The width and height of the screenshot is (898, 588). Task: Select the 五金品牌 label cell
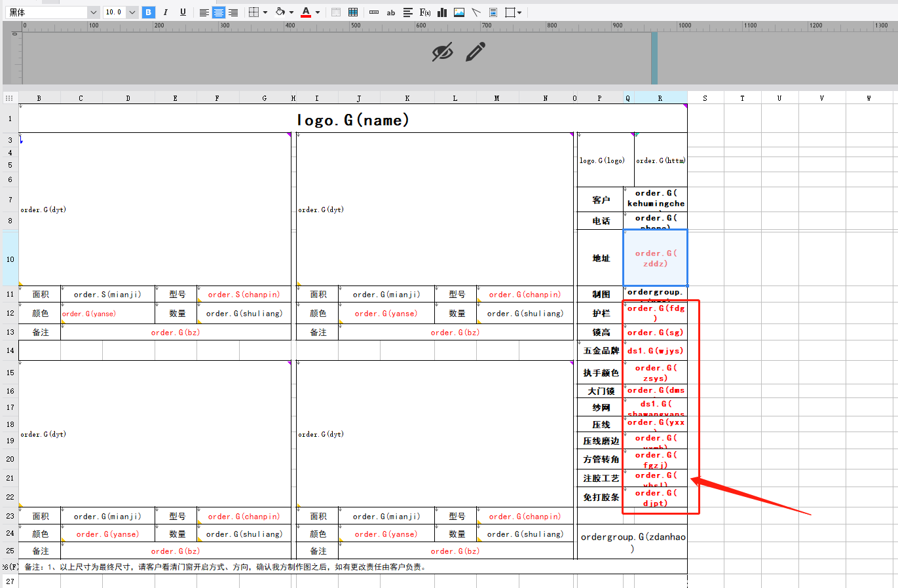pyautogui.click(x=601, y=350)
